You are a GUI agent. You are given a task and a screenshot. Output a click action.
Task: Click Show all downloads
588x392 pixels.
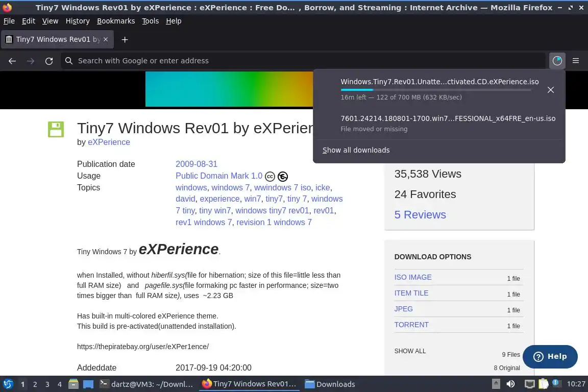[x=356, y=150]
